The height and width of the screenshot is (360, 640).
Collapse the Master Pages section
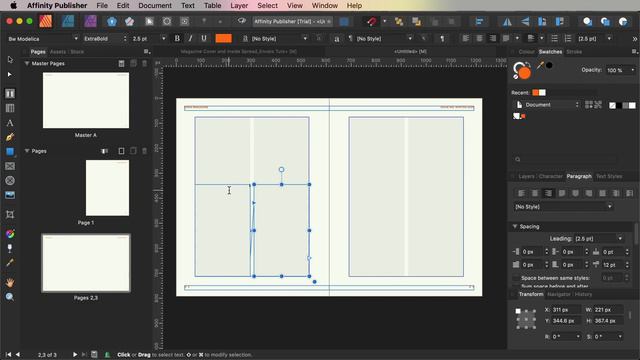click(x=27, y=64)
